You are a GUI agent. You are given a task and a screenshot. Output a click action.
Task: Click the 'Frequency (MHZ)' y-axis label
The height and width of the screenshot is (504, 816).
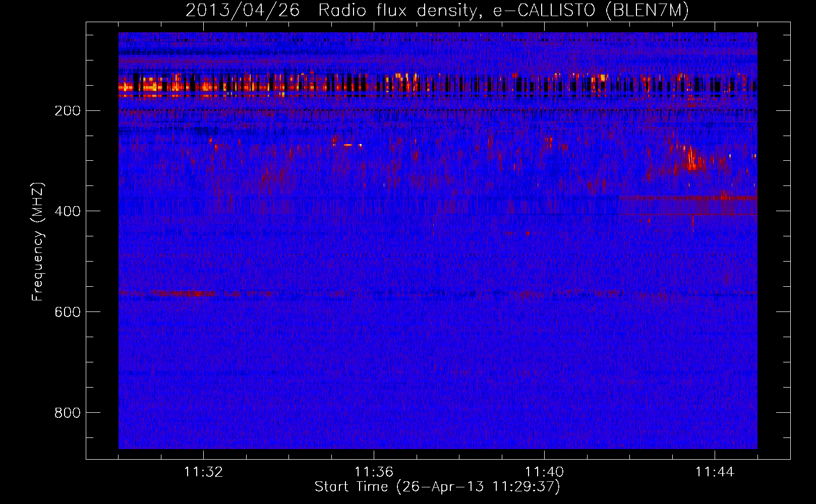[x=38, y=242]
